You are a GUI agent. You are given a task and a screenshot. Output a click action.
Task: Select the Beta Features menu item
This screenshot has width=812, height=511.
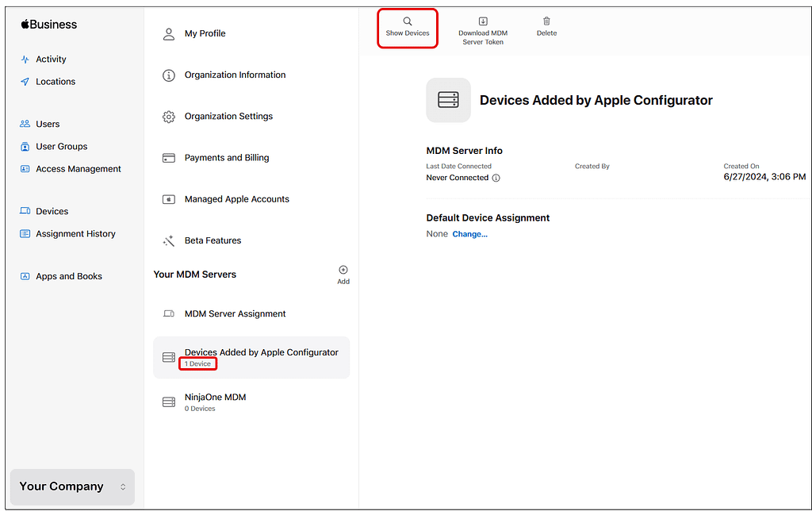[210, 240]
